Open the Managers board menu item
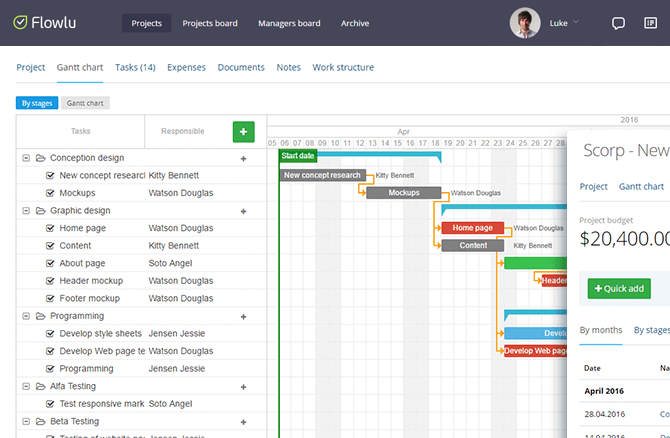Screen dimensions: 670x438 click(289, 23)
